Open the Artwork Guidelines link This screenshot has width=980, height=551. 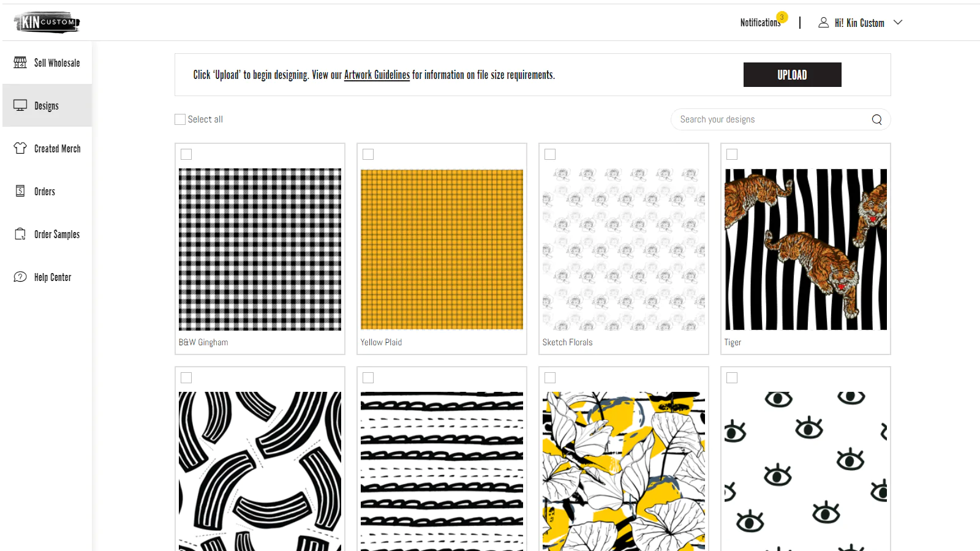click(x=377, y=75)
